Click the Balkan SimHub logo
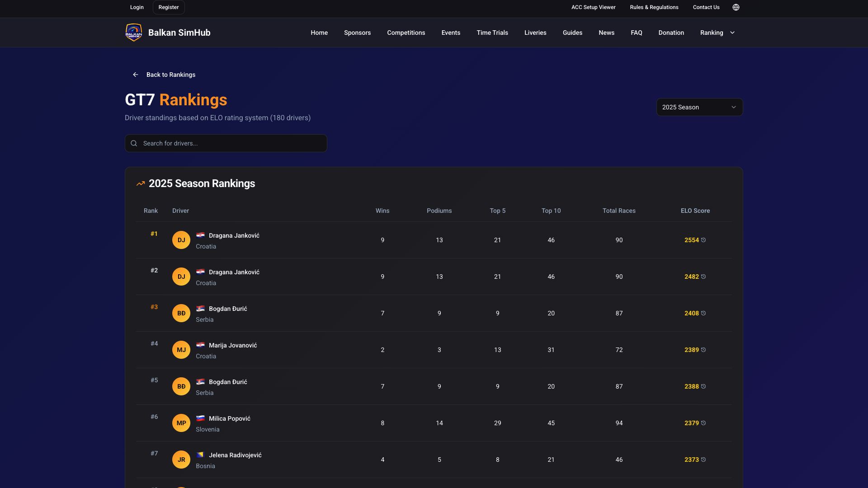The width and height of the screenshot is (868, 488). click(x=134, y=33)
